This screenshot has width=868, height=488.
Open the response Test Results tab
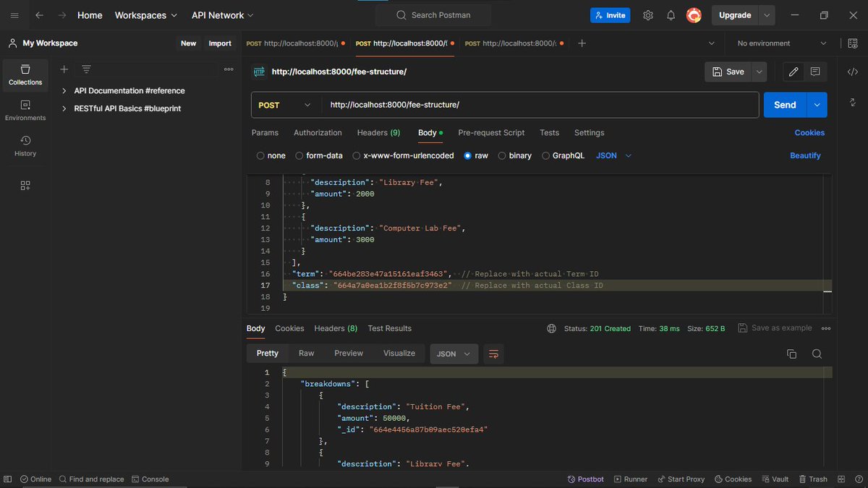click(x=389, y=328)
